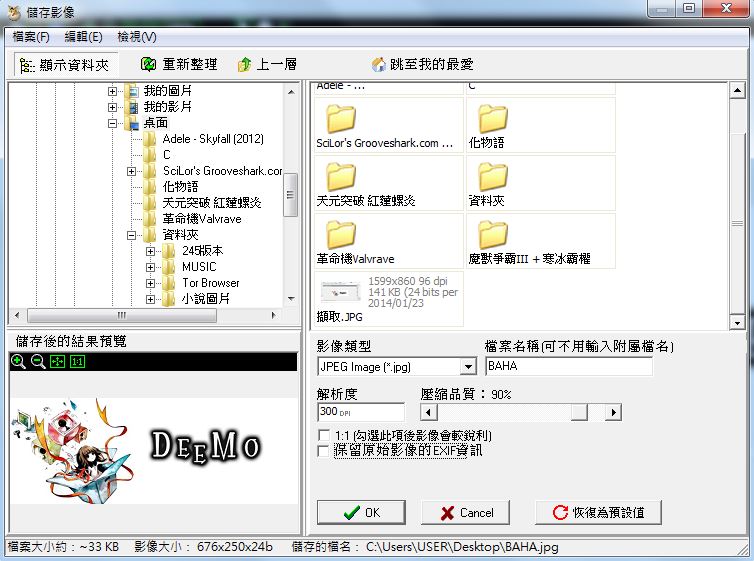Click the 1:1 actual size preview icon
Image resolution: width=754 pixels, height=561 pixels.
click(x=77, y=361)
